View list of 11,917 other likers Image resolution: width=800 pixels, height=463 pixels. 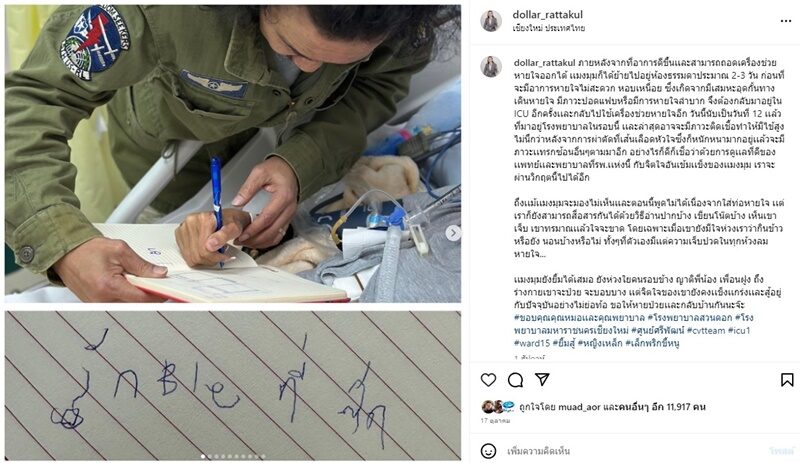coord(662,407)
